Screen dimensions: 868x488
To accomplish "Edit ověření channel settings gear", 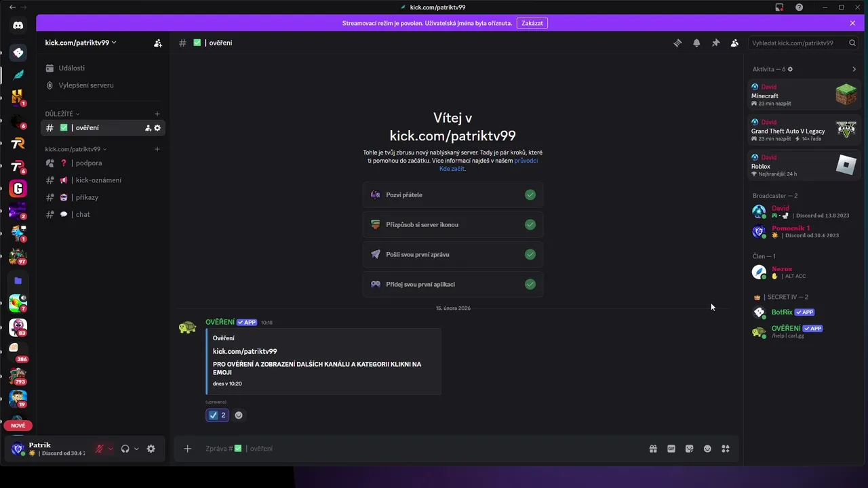I will (x=157, y=128).
